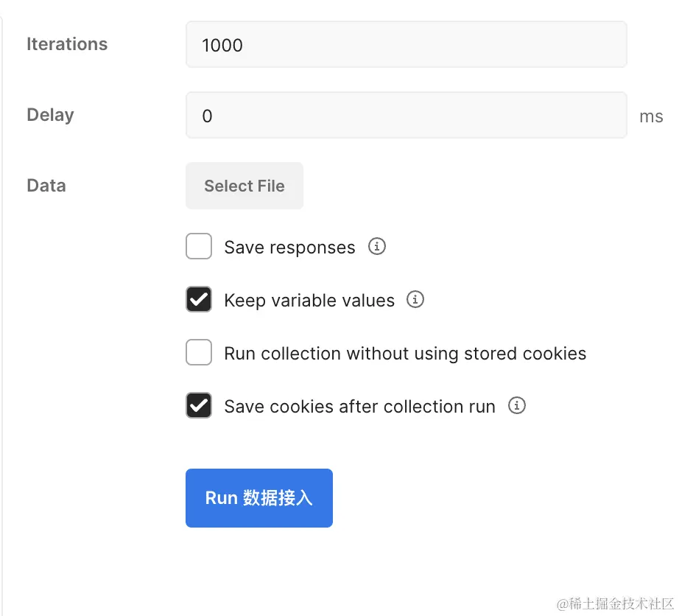Focus the Delay input field
Screen dimensions: 679x616
point(406,116)
